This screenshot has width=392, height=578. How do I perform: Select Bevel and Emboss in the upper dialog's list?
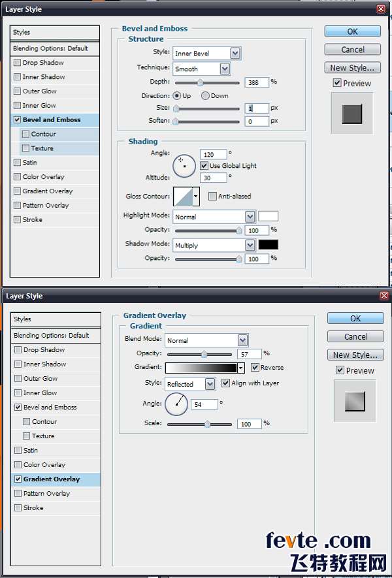pyautogui.click(x=52, y=120)
